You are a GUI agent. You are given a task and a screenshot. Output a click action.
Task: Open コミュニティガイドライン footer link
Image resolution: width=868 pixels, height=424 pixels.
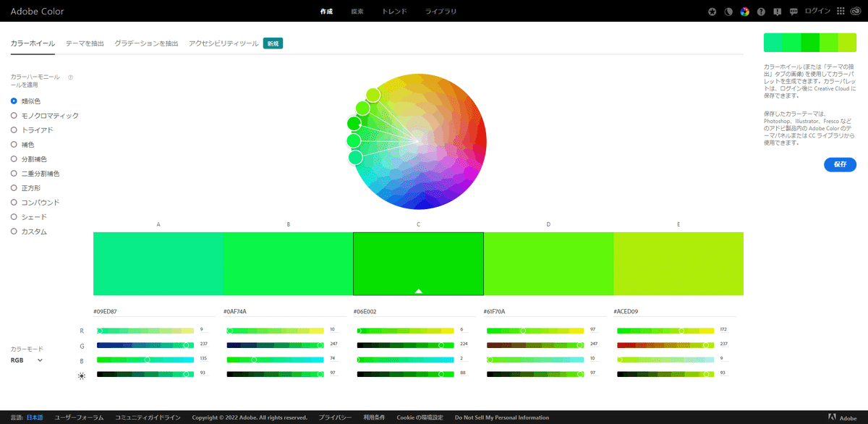(x=148, y=417)
